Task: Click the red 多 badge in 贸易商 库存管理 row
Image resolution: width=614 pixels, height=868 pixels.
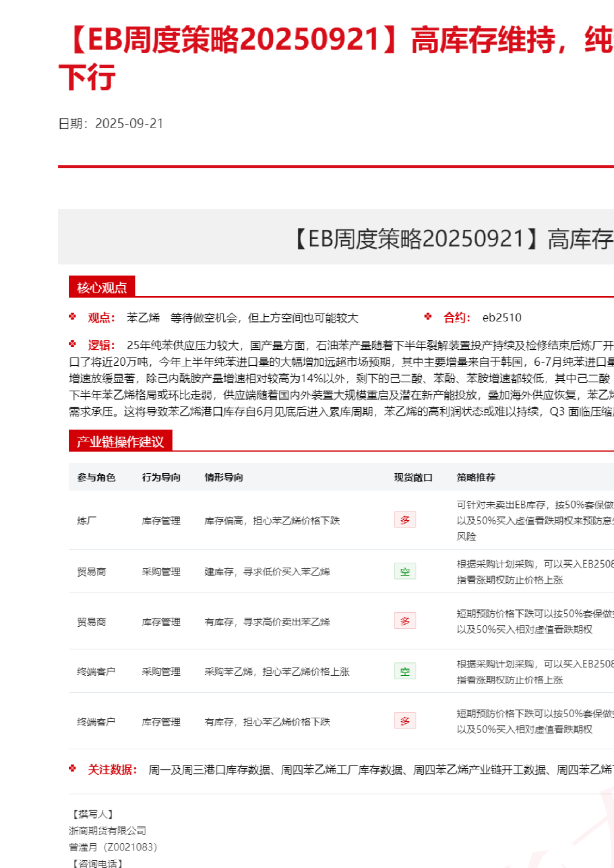Action: (405, 621)
